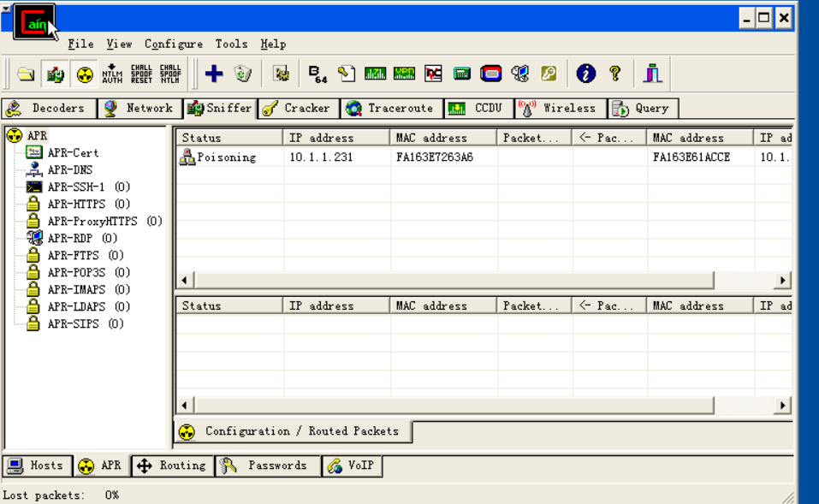The image size is (819, 504).
Task: Click the red-and-white toolbar icon after the VPN icon
Action: (433, 74)
